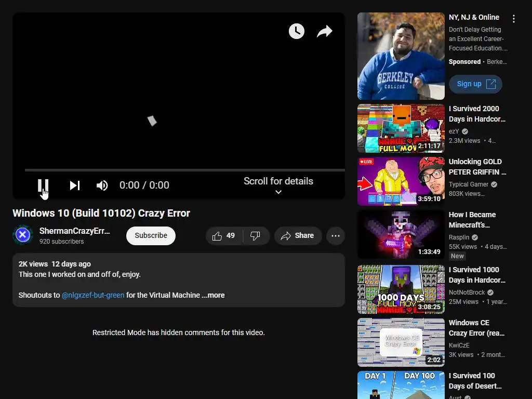Click the Sign up ad button
Viewport: 532px width, 399px height.
pos(475,84)
